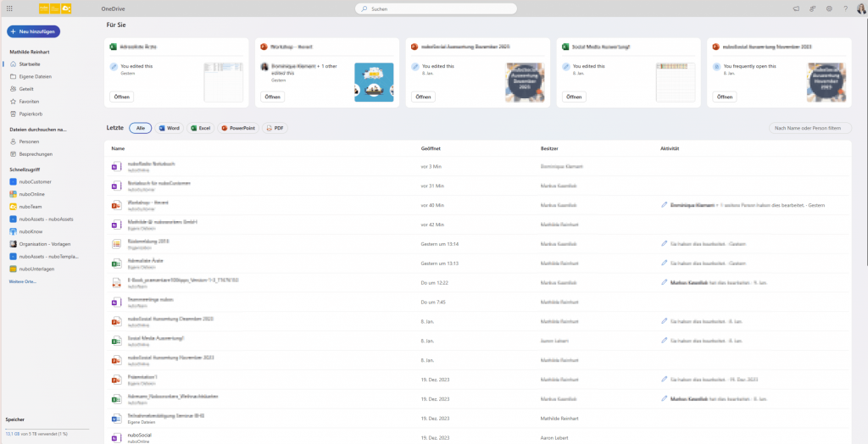
Task: Click the OneDrive app name in the header
Action: (x=113, y=9)
